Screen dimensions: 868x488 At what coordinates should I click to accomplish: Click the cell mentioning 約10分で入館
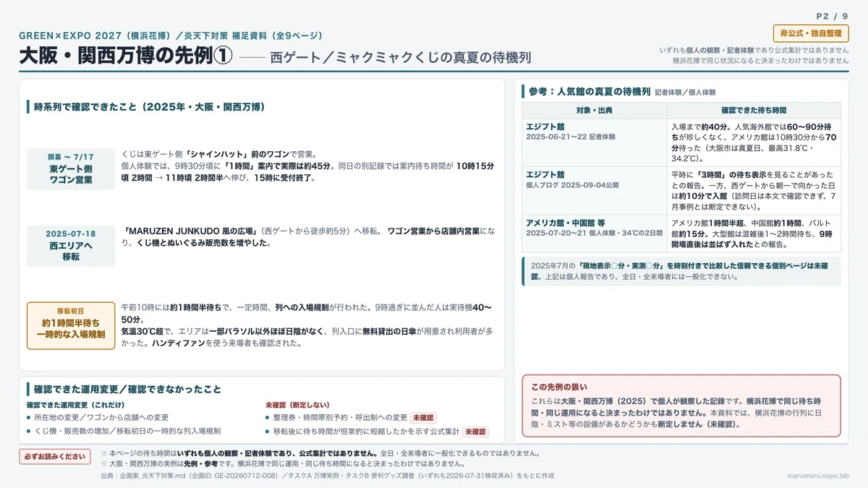point(754,191)
